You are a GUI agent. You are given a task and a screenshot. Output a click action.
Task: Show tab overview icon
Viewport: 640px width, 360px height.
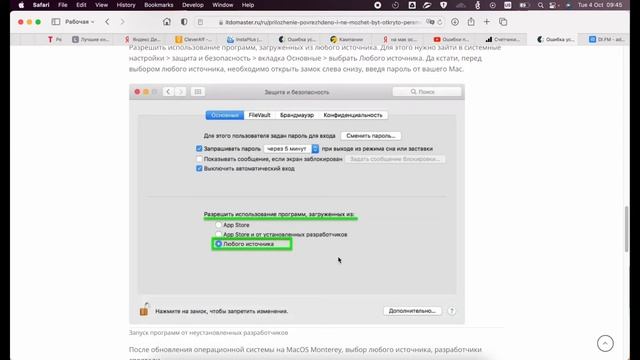503,22
